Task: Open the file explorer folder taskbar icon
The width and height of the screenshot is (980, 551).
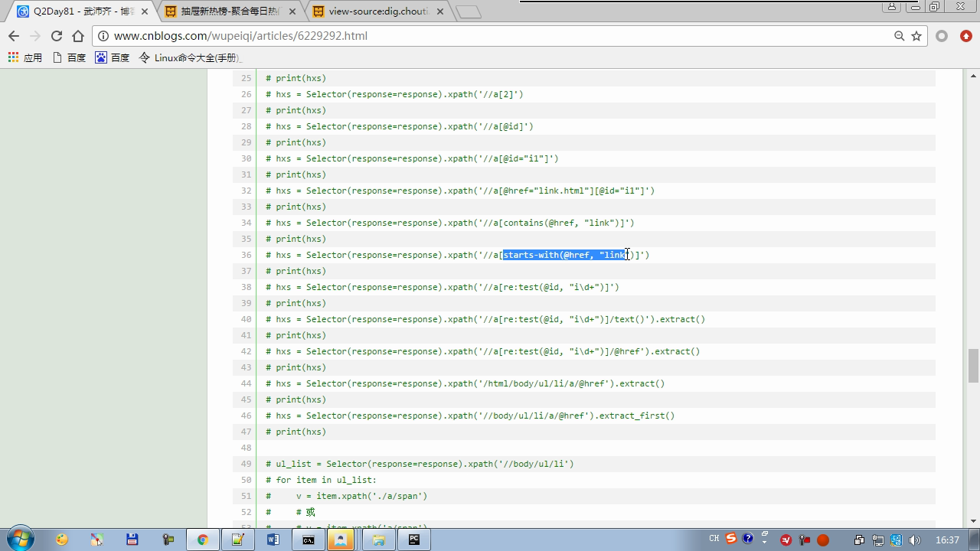Action: pos(378,540)
